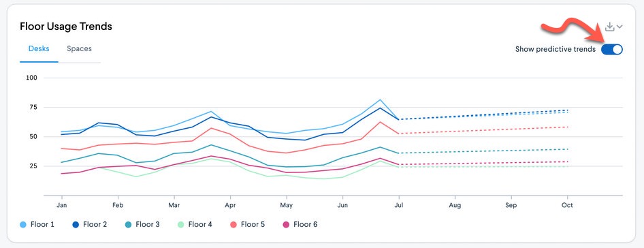Click the Oct axis label
This screenshot has width=644, height=248.
tap(567, 205)
